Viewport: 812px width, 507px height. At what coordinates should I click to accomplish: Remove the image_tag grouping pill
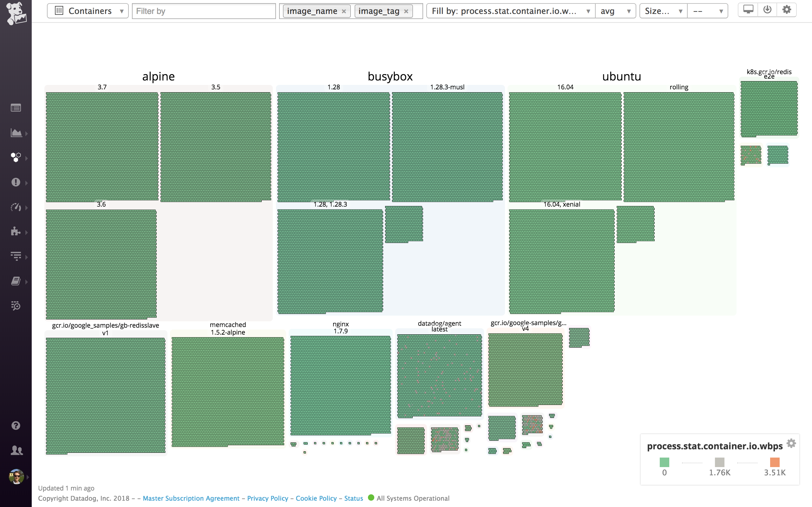pyautogui.click(x=406, y=11)
